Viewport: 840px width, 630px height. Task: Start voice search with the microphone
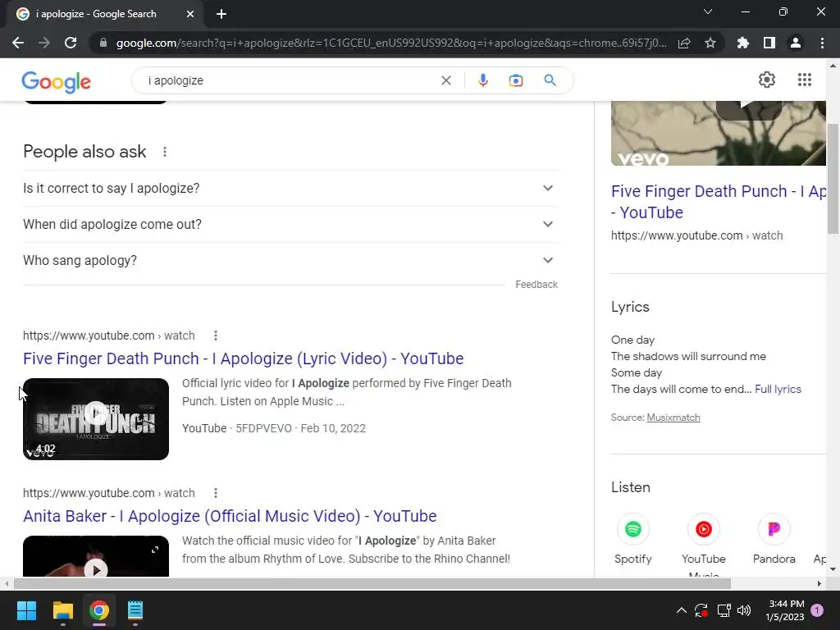pyautogui.click(x=482, y=80)
